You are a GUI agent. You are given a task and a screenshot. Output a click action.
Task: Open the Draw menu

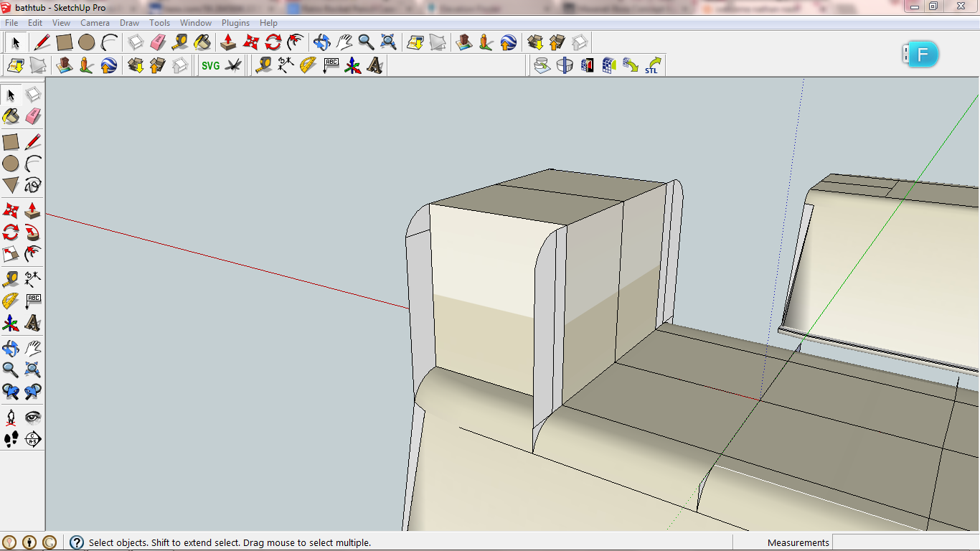point(130,23)
